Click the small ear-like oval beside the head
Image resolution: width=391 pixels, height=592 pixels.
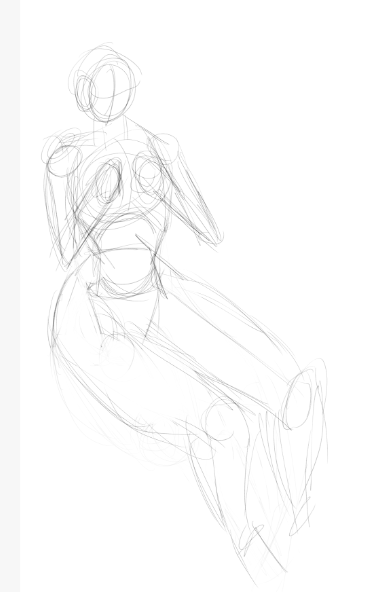85,92
